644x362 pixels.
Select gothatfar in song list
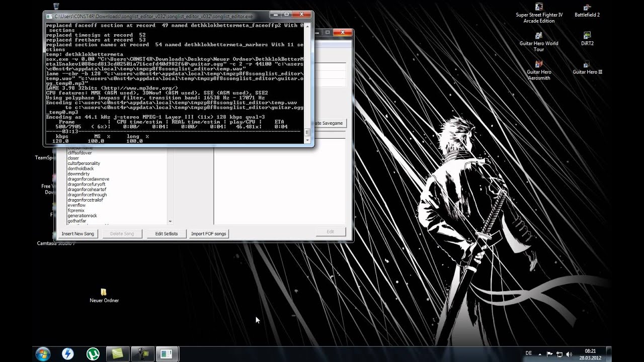point(77,221)
